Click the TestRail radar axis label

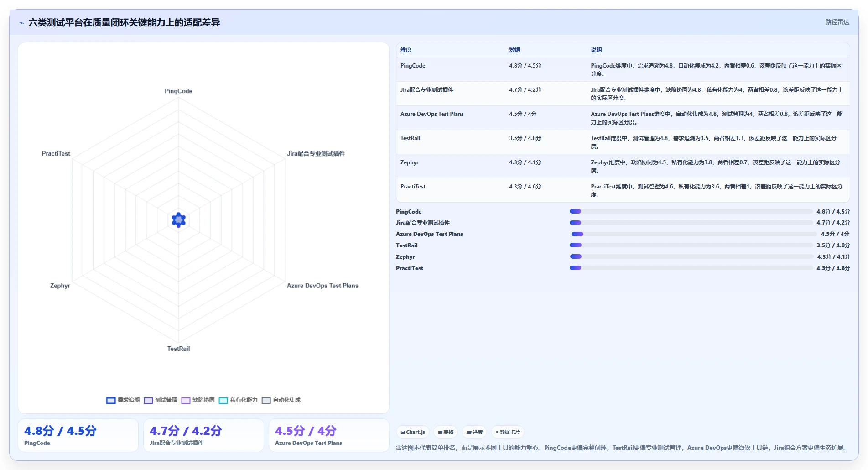[x=178, y=349]
